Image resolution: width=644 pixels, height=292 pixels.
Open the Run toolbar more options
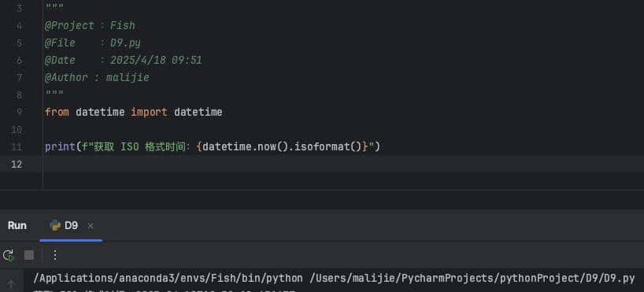[54, 255]
